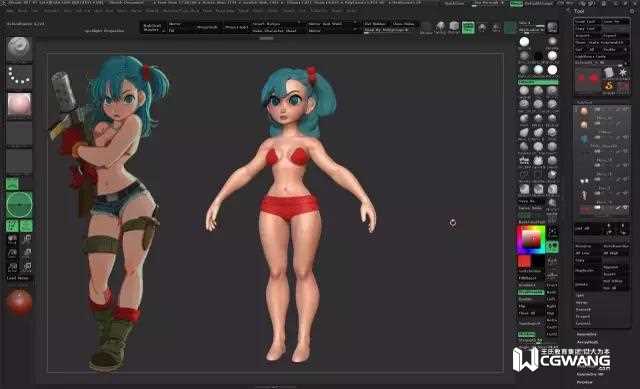Click the Import button in Tool palette
The height and width of the screenshot is (389, 640).
click(588, 36)
